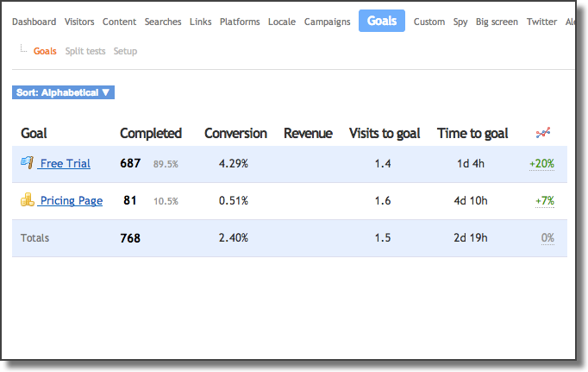
Task: Go to the Visitors tab
Action: [79, 22]
